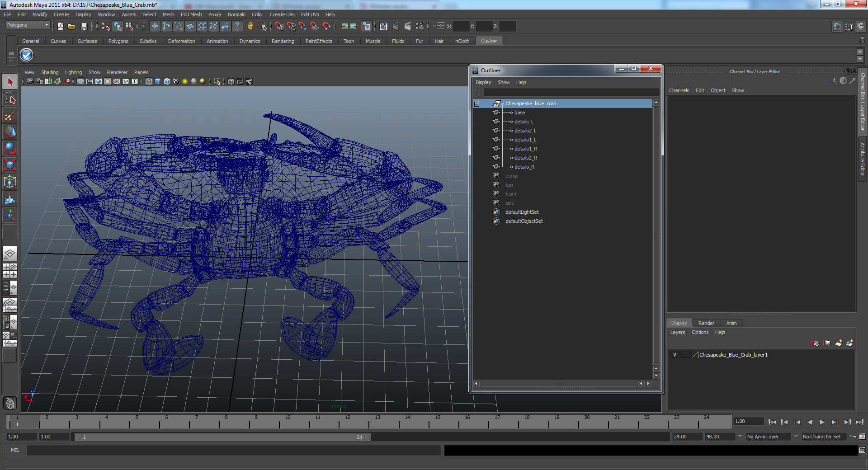The image size is (868, 470).
Task: Activate the Move tool
Action: 10,132
